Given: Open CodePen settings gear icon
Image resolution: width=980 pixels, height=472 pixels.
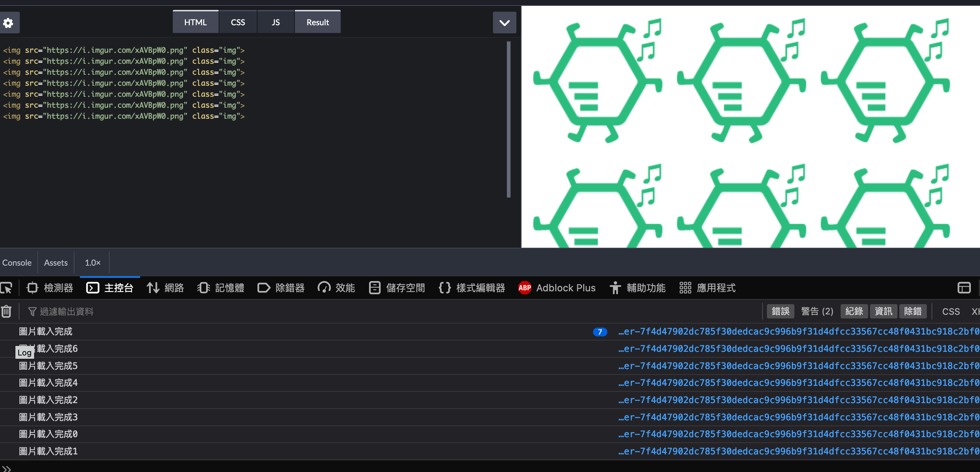Looking at the screenshot, I should (8, 23).
